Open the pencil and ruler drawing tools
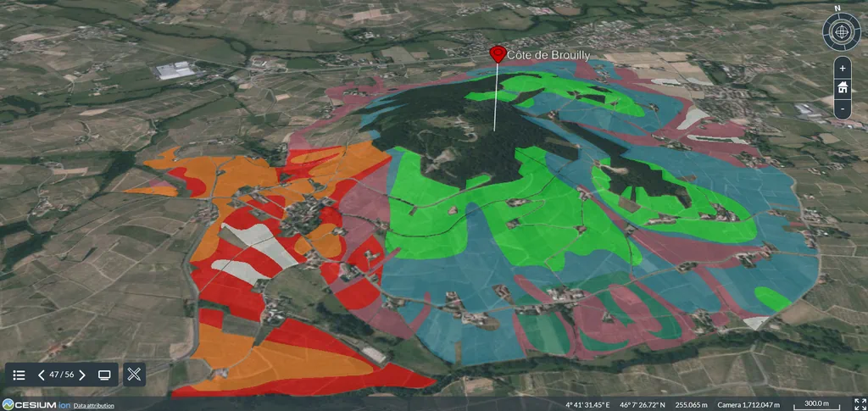This screenshot has width=868, height=411. coord(134,375)
